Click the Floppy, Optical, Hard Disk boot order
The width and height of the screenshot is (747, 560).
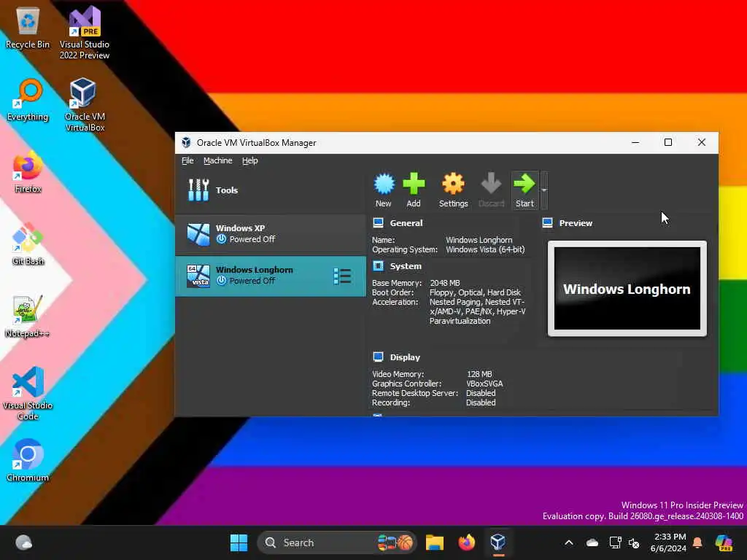click(x=475, y=292)
